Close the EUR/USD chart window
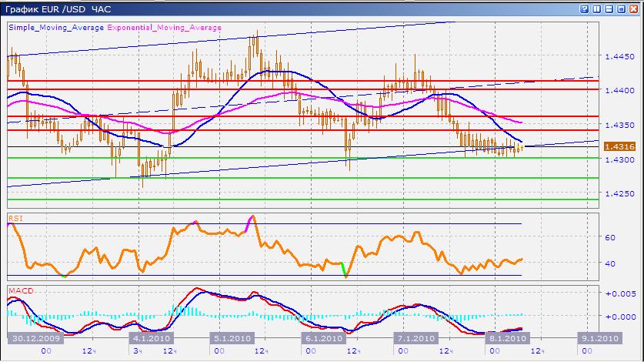 633,8
